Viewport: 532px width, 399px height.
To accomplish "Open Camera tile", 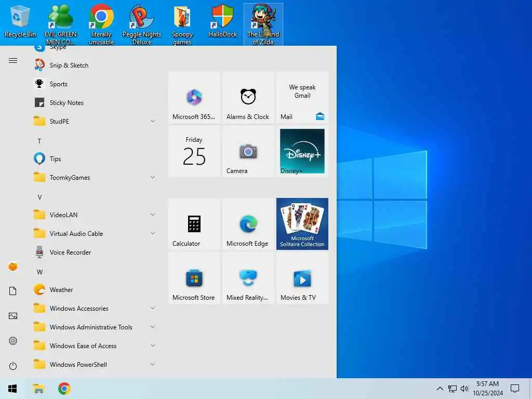I will click(248, 151).
